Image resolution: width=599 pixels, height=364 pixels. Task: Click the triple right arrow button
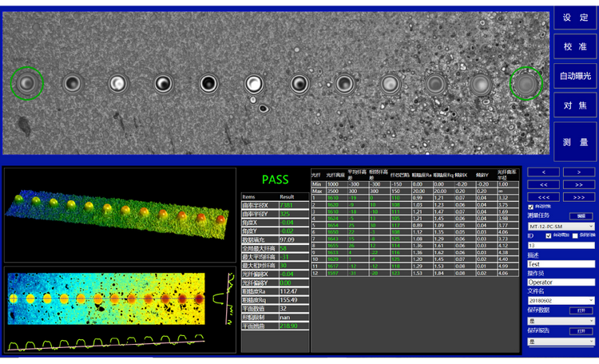pyautogui.click(x=578, y=196)
